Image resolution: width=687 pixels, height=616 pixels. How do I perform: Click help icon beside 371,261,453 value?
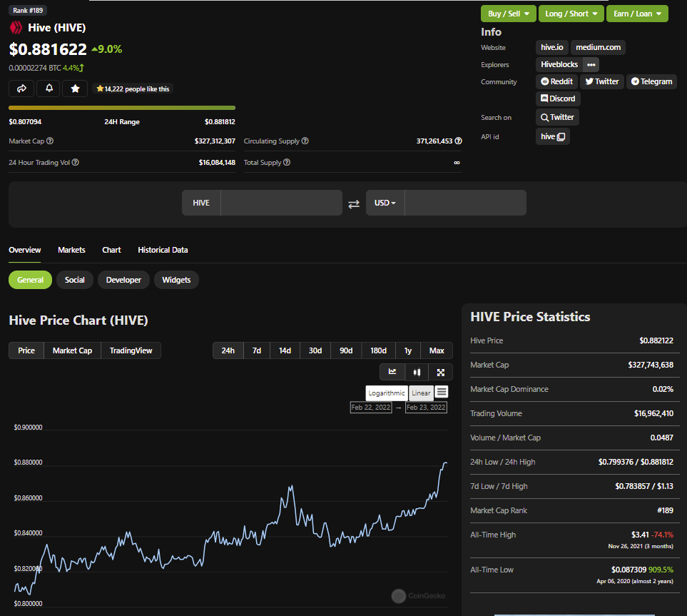458,141
